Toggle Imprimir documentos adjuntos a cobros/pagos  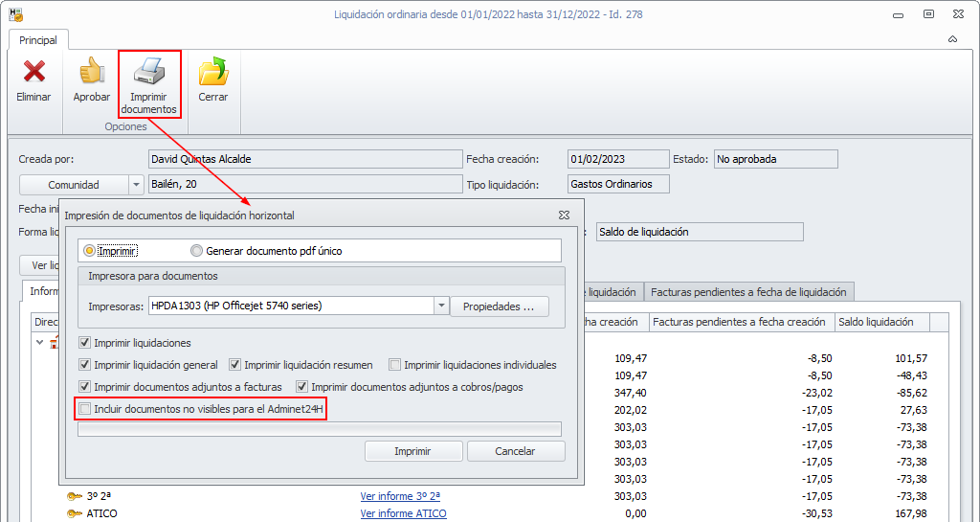pyautogui.click(x=301, y=387)
